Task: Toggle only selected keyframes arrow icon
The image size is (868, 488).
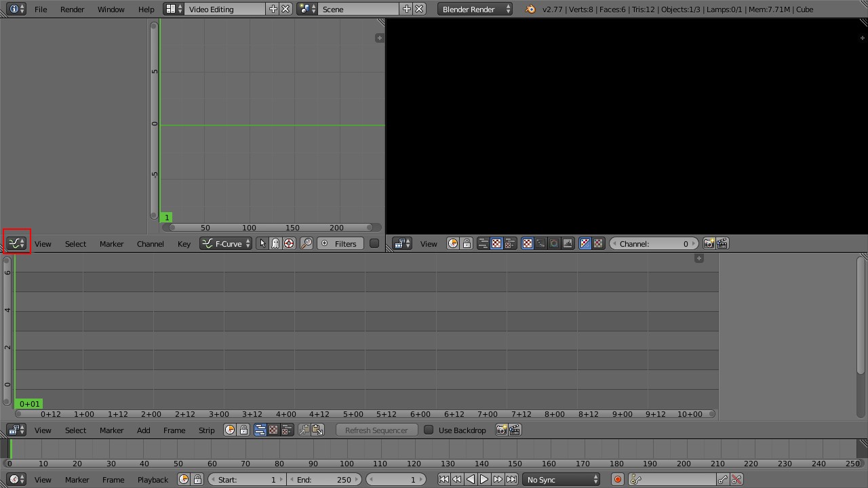Action: coord(262,244)
